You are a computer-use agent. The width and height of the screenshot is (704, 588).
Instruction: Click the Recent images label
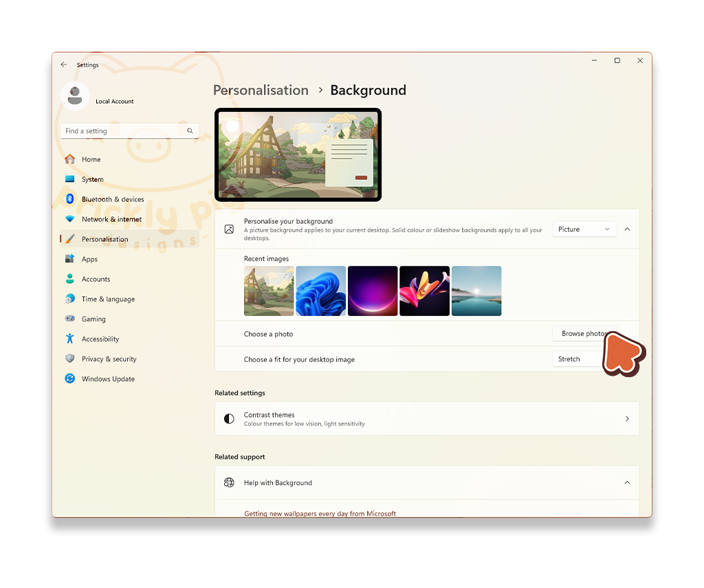click(x=266, y=259)
